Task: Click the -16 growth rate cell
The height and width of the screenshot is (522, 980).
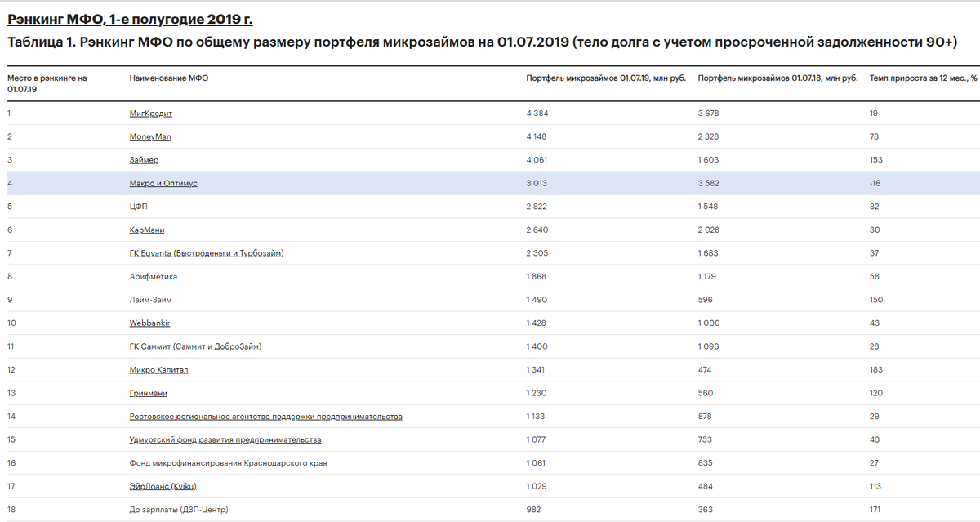Action: tap(875, 184)
